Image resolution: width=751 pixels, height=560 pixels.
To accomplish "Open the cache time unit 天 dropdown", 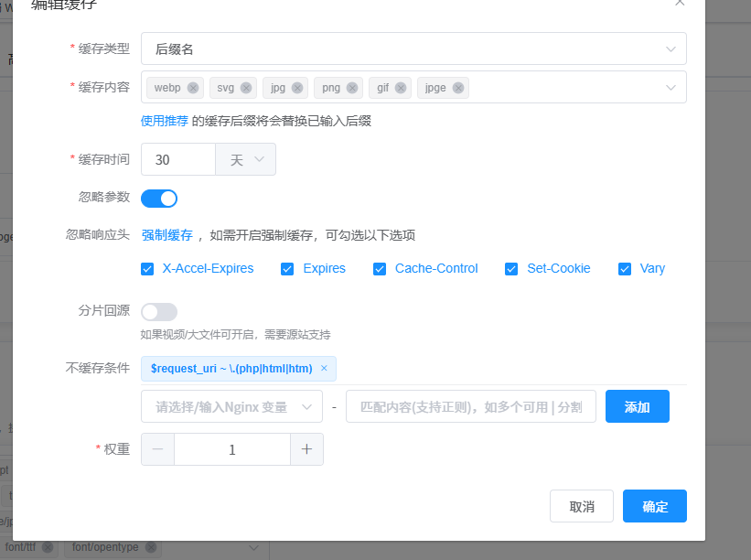I will point(245,159).
